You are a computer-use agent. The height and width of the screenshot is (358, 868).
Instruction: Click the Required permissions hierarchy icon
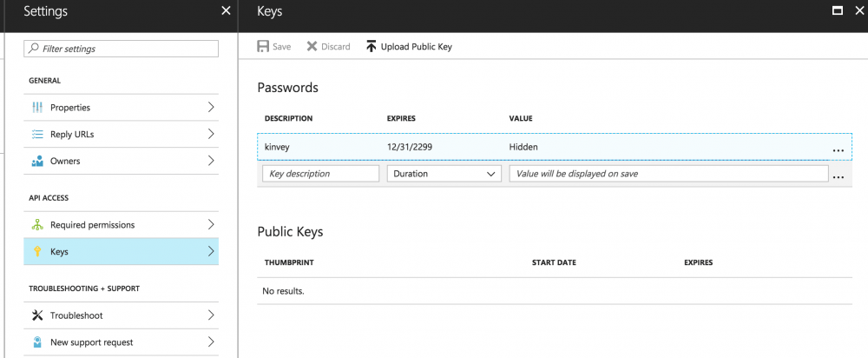tap(37, 225)
